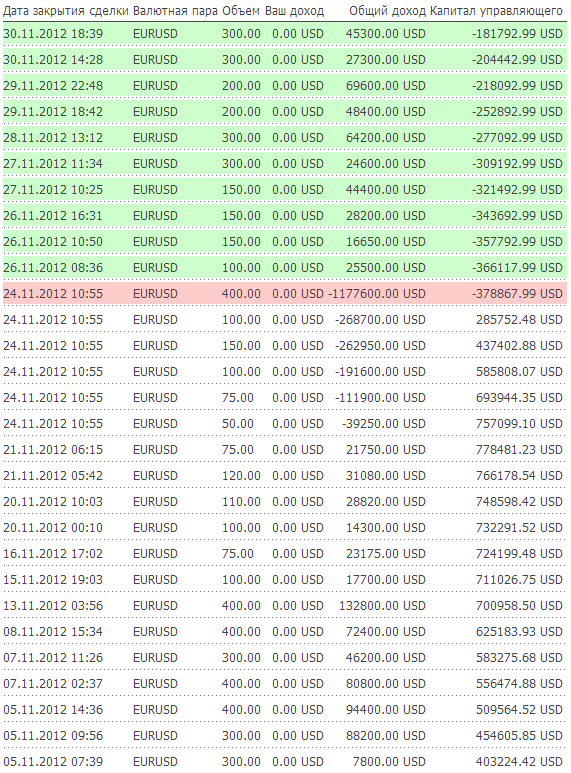
Task: Select the row dated 30.11.2012 18:39
Action: point(285,34)
